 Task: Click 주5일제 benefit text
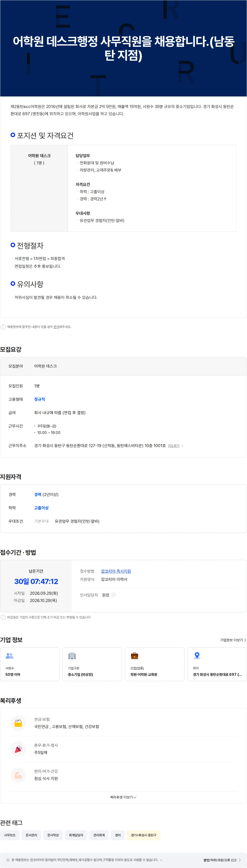pyautogui.click(x=41, y=752)
